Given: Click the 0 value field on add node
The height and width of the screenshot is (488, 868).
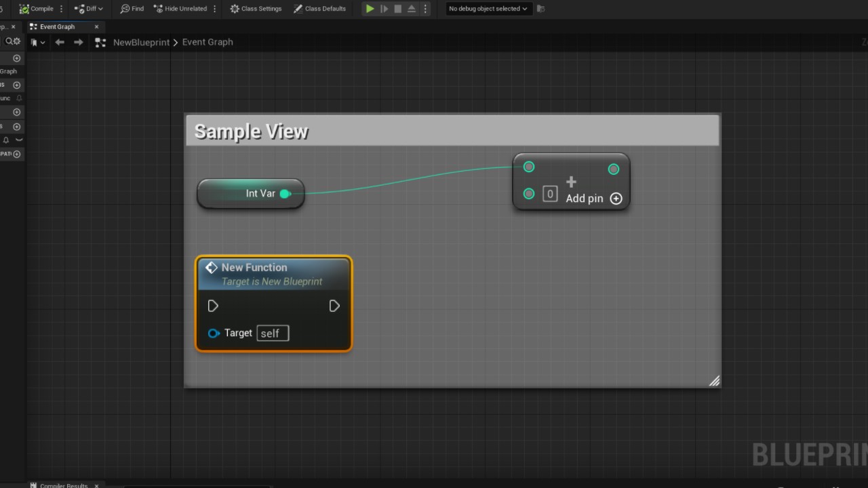Looking at the screenshot, I should coord(550,194).
